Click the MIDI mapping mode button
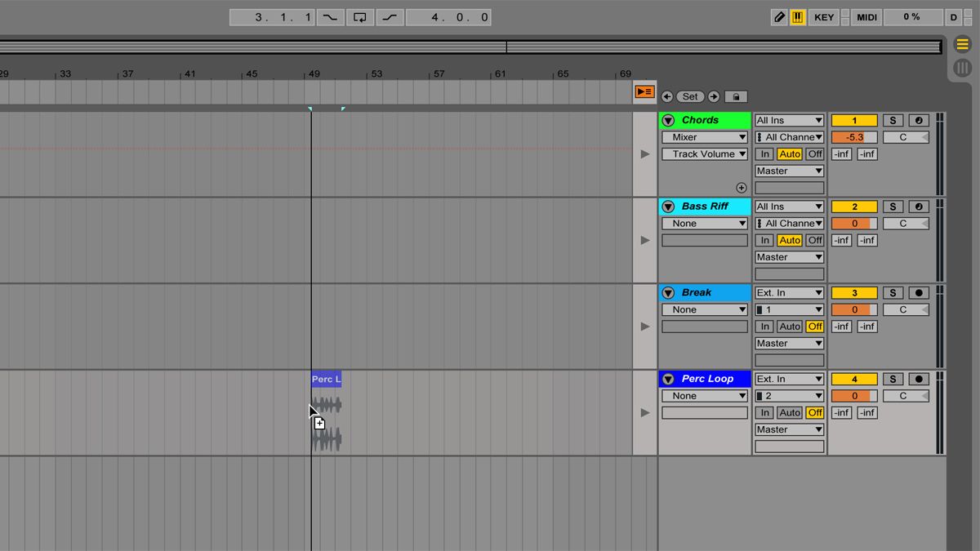Screen dimensions: 980x551 pyautogui.click(x=866, y=16)
